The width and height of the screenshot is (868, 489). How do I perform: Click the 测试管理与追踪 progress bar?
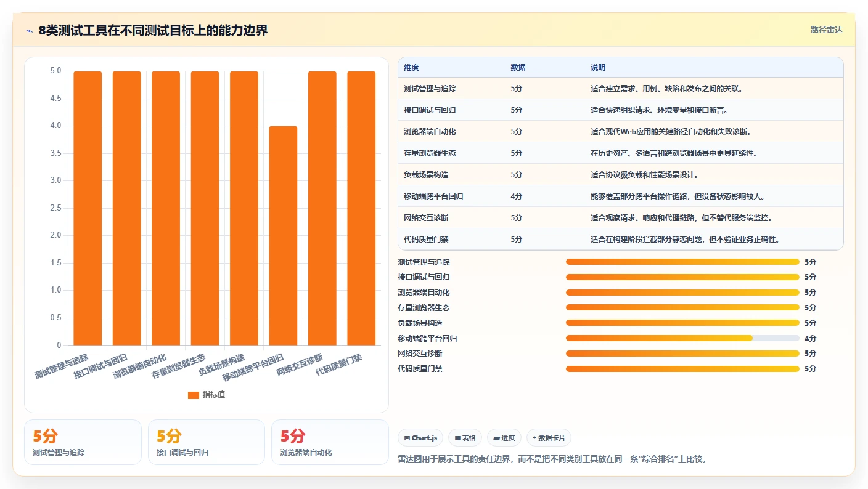point(682,262)
